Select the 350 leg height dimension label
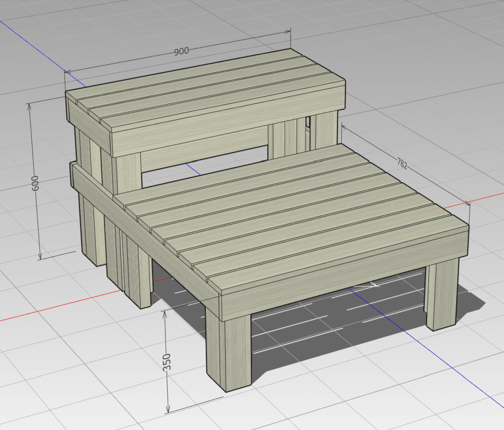 tap(167, 362)
